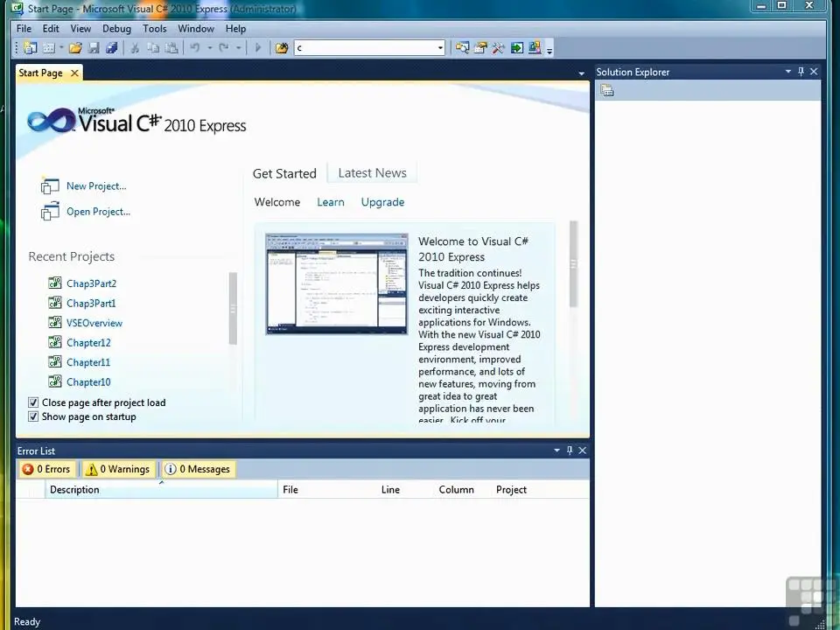Click the Properties Window toolbar icon

(480, 48)
